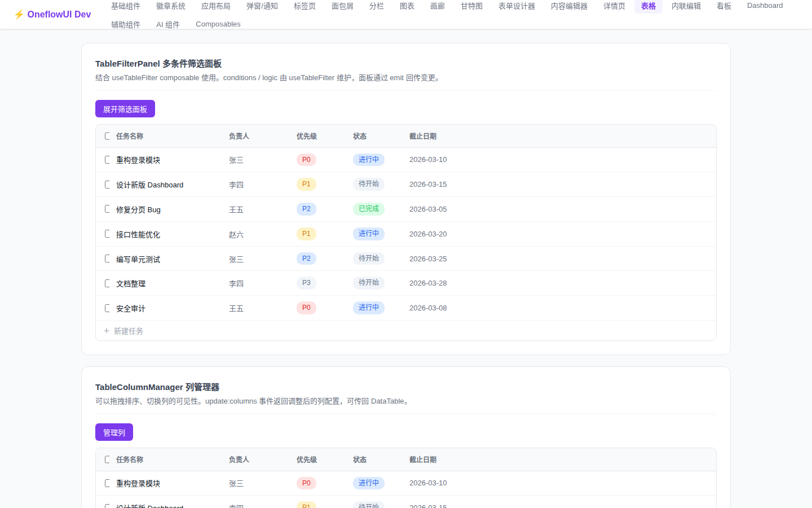The height and width of the screenshot is (508, 812).
Task: Open the Composables tab
Action: (x=218, y=24)
